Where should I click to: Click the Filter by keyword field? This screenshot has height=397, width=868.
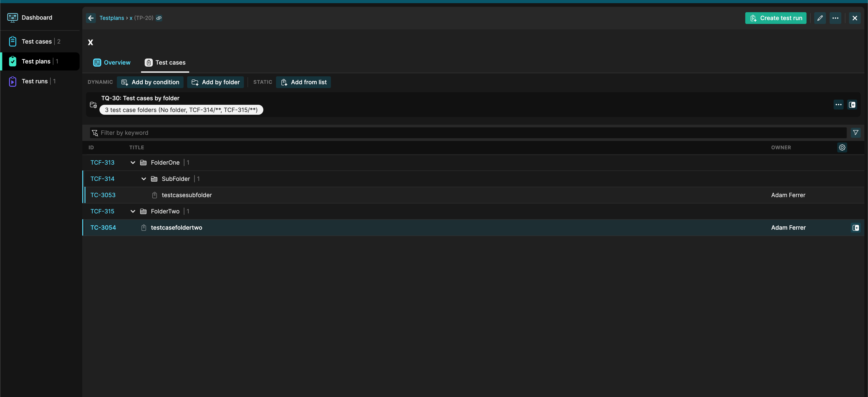[468, 133]
